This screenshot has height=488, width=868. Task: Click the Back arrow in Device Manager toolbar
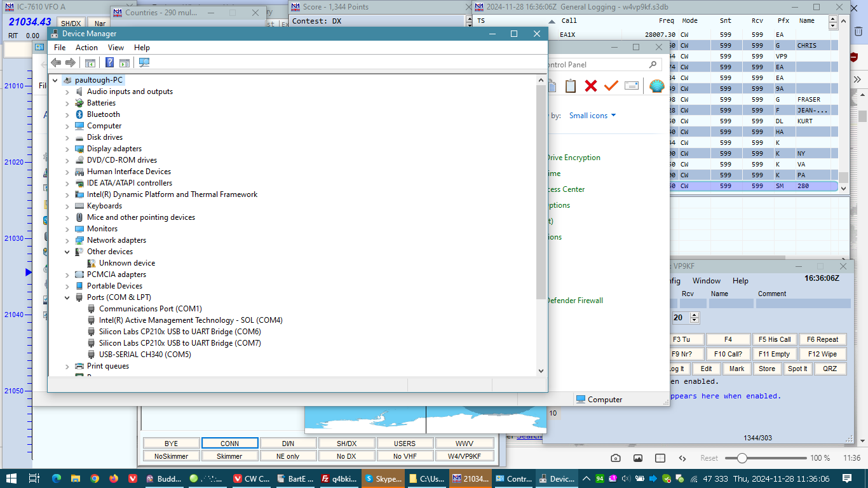(x=56, y=62)
